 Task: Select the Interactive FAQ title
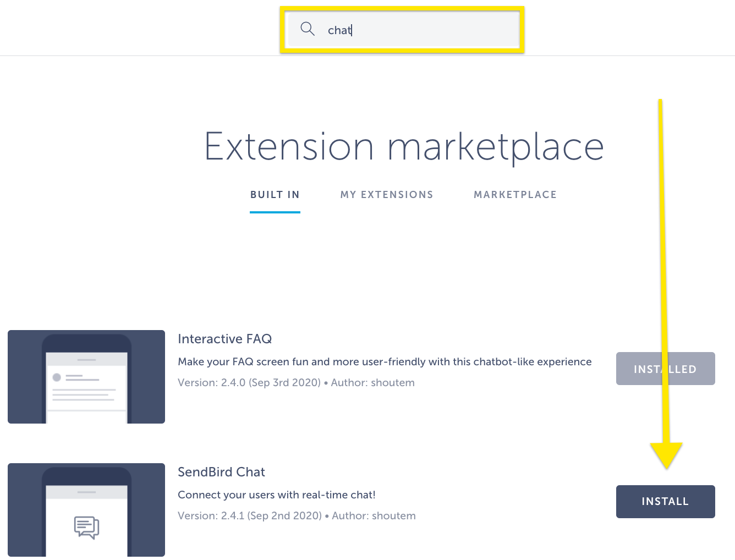point(224,339)
